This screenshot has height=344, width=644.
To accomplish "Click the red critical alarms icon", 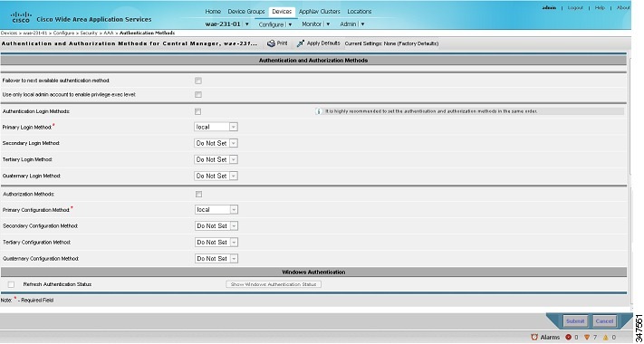I will tap(569, 337).
